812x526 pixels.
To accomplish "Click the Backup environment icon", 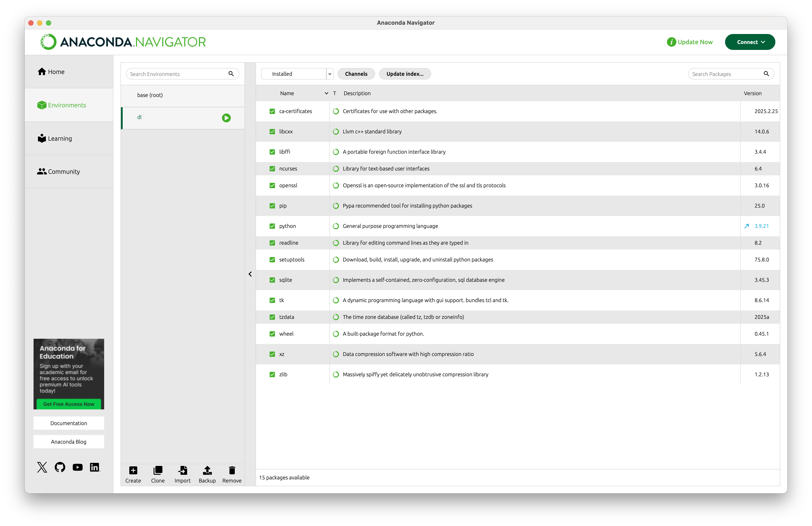I will (x=207, y=470).
